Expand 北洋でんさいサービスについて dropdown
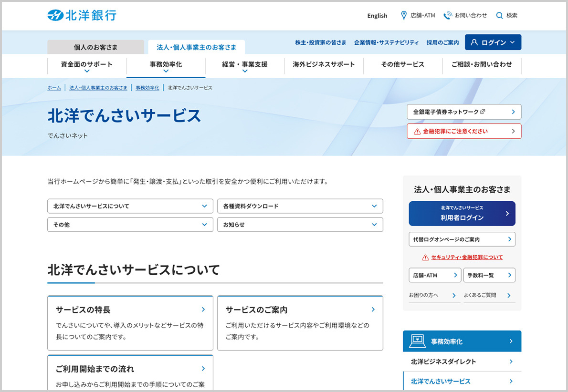This screenshot has width=568, height=392. 130,206
